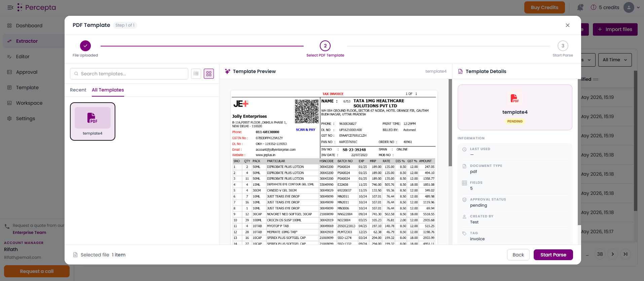Click the Request a call button
The width and height of the screenshot is (644, 281).
37,271
